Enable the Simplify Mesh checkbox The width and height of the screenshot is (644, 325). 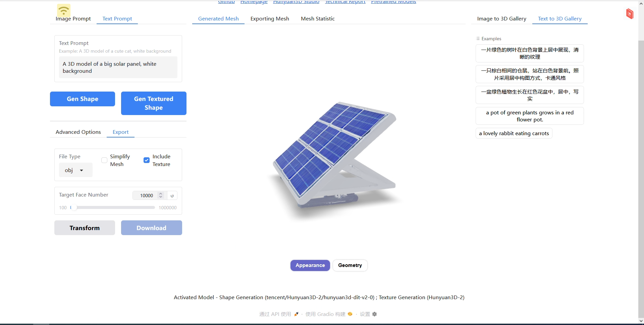coord(104,160)
